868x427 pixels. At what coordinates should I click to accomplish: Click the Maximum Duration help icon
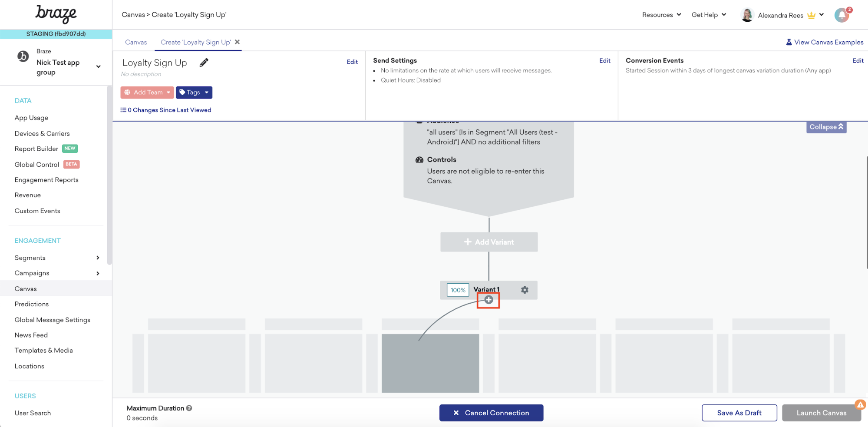(189, 408)
